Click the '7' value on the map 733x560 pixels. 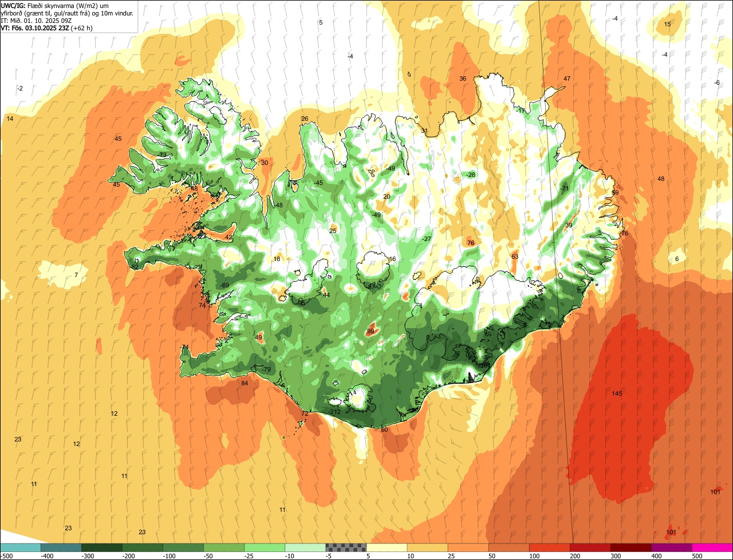click(76, 275)
